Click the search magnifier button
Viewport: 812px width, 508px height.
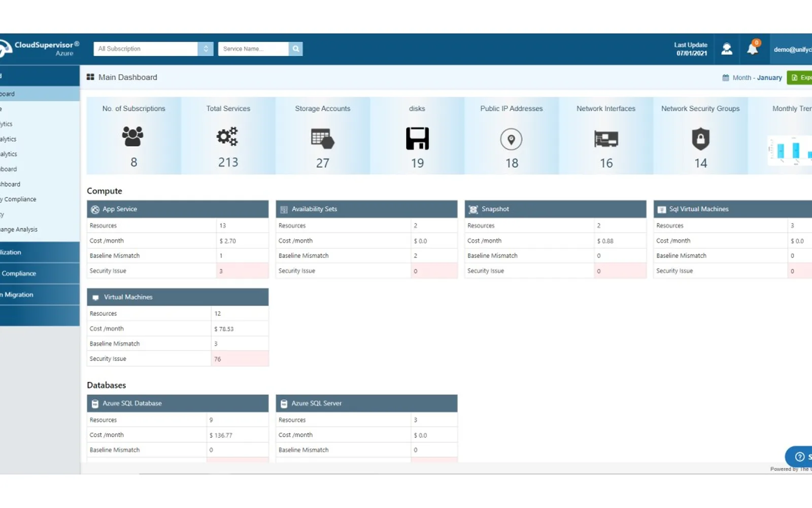(296, 49)
